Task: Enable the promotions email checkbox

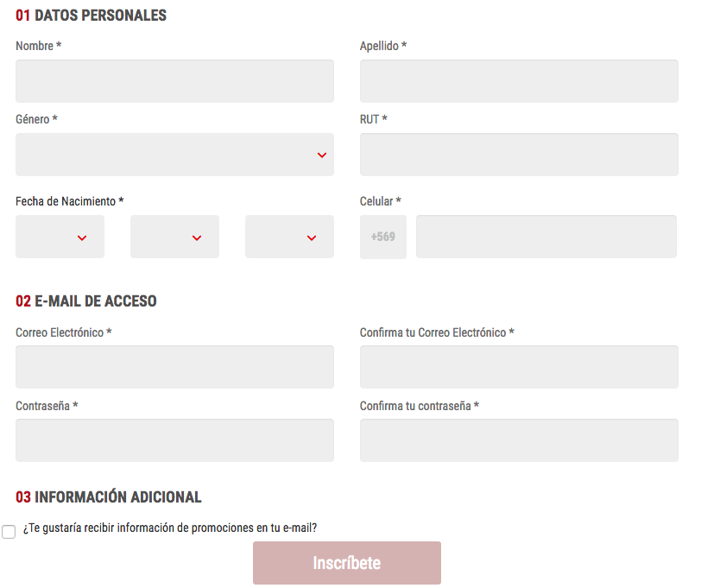Action: [x=9, y=532]
